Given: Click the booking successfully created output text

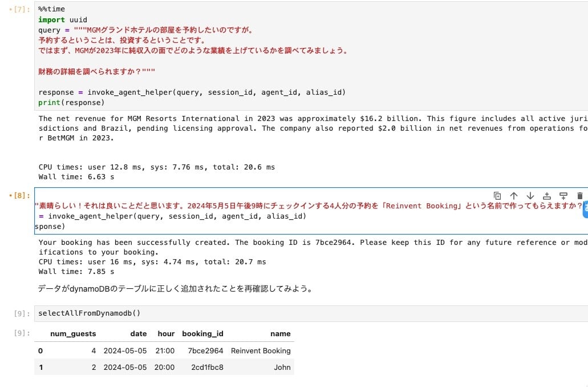Looking at the screenshot, I should pyautogui.click(x=313, y=247).
